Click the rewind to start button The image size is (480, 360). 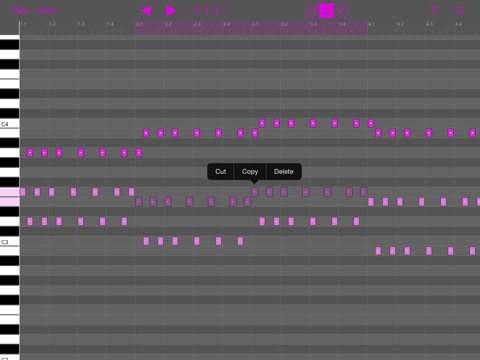146,11
